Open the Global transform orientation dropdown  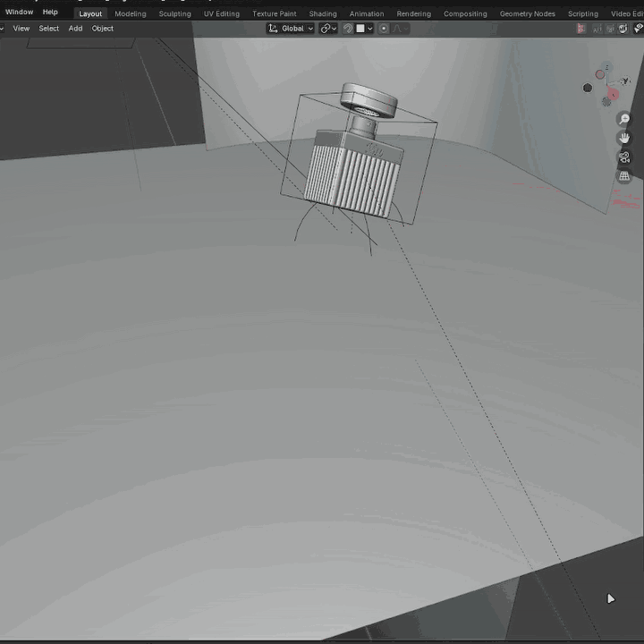tap(291, 29)
